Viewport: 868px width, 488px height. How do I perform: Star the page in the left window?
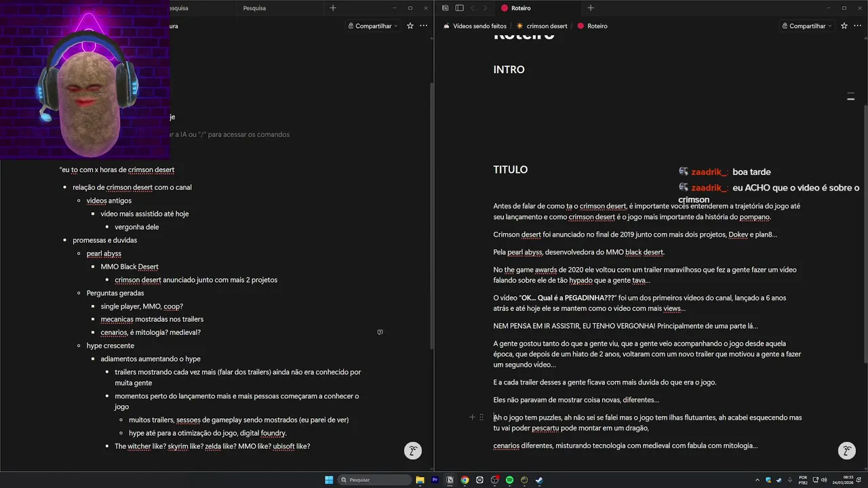410,26
